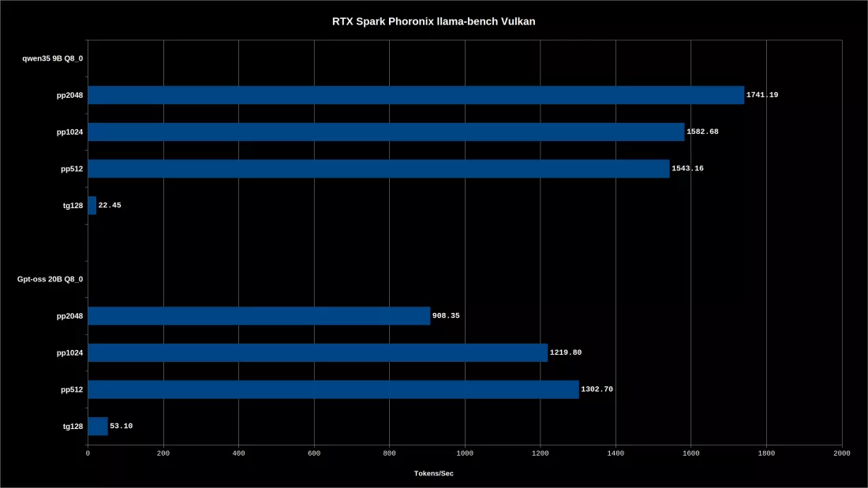Screen dimensions: 868x488
Task: Select the 53.10 value label
Action: point(122,426)
